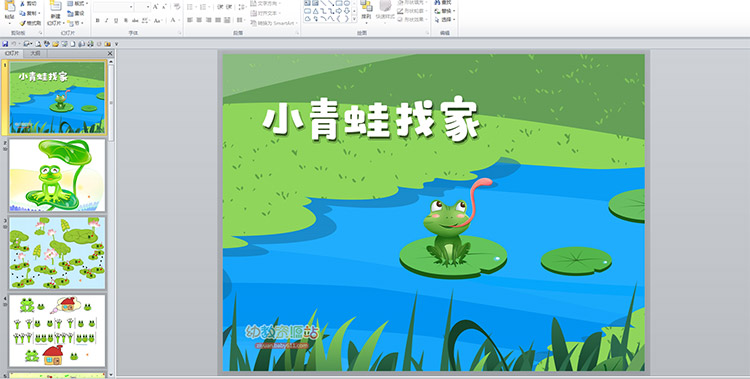Click the Copy (复制) button in clipboard group
This screenshot has height=379, width=750.
pos(30,13)
